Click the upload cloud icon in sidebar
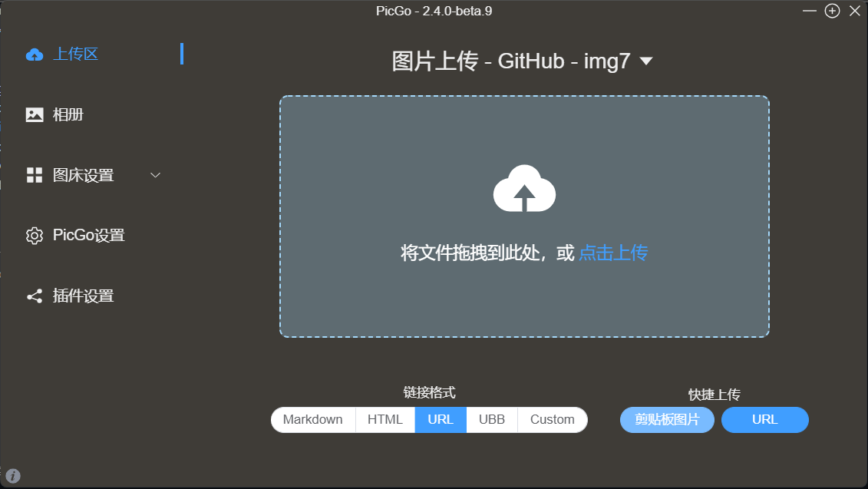The height and width of the screenshot is (489, 868). coord(35,55)
